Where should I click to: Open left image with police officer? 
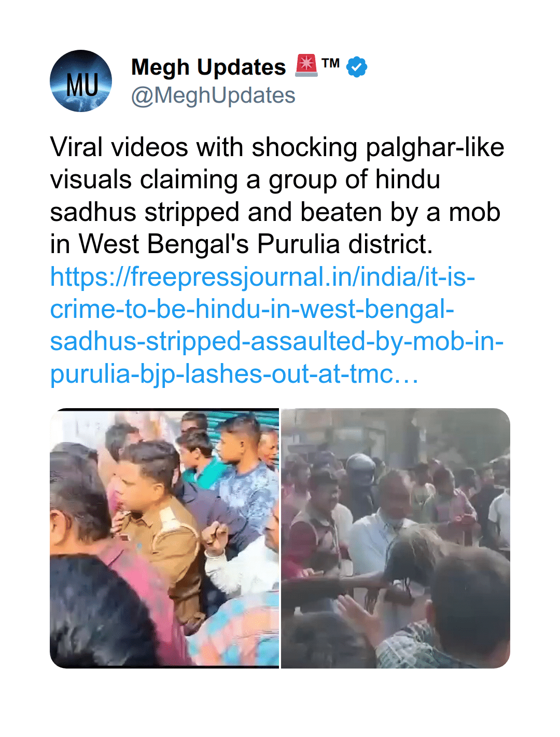164,538
